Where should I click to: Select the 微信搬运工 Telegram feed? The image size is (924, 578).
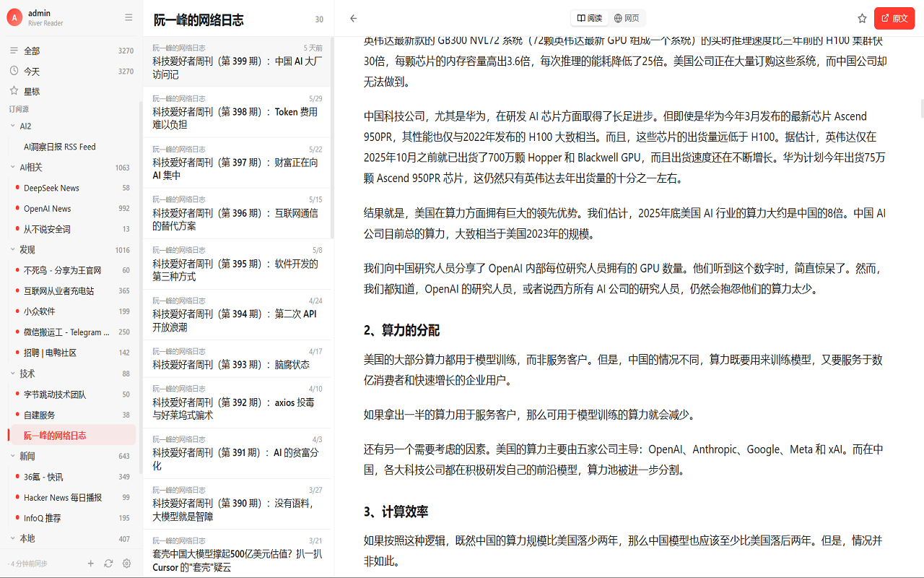(x=71, y=332)
